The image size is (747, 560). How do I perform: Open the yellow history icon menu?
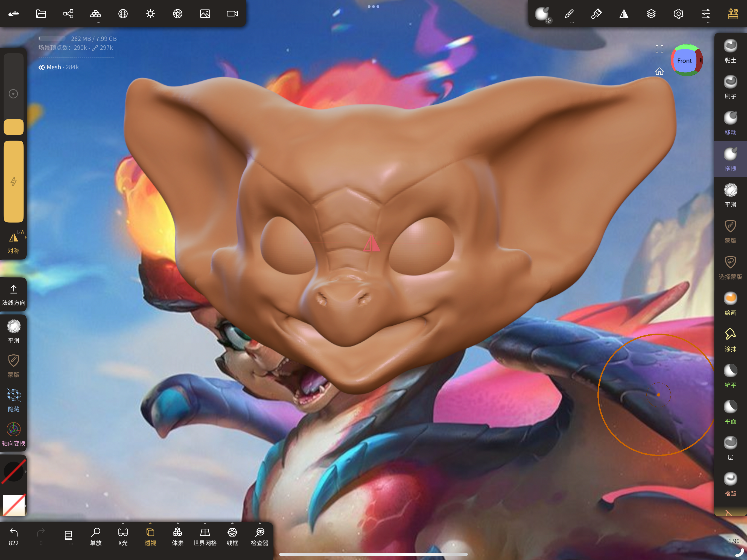[733, 13]
